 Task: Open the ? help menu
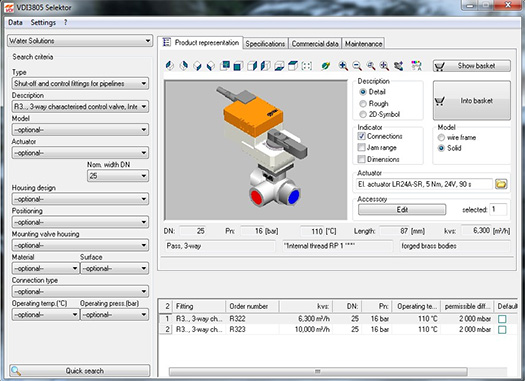click(x=66, y=22)
